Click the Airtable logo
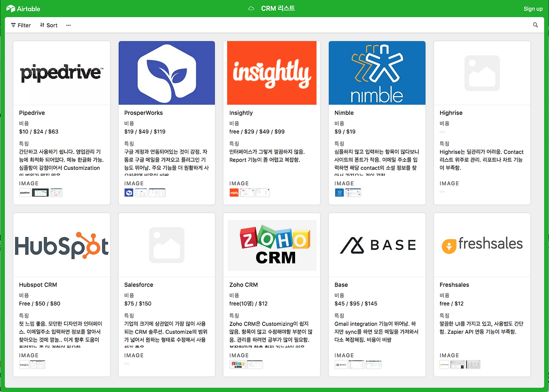 click(x=23, y=9)
